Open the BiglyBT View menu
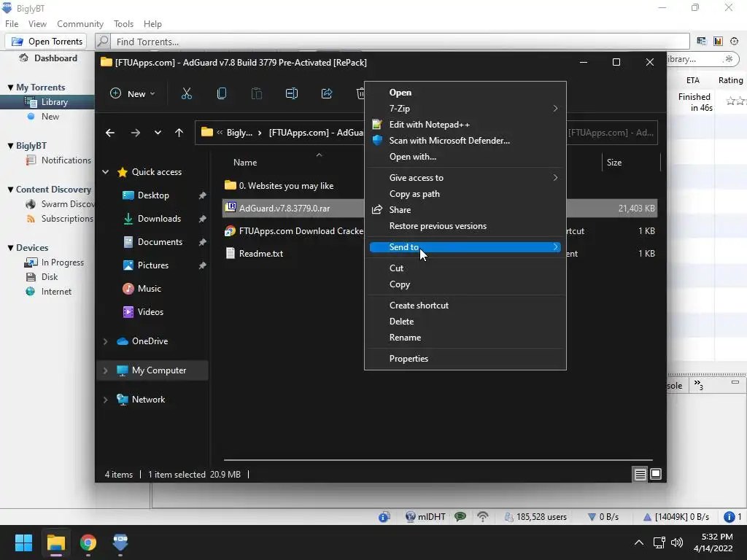The width and height of the screenshot is (747, 560). pos(37,24)
